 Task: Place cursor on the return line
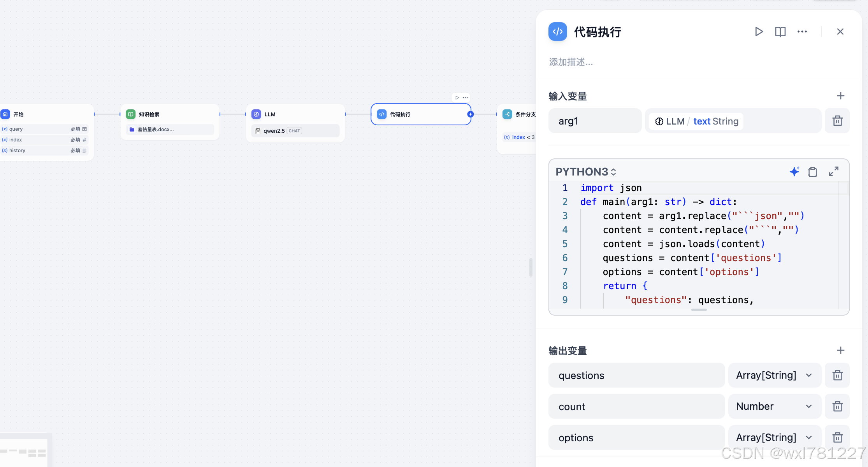coord(625,286)
